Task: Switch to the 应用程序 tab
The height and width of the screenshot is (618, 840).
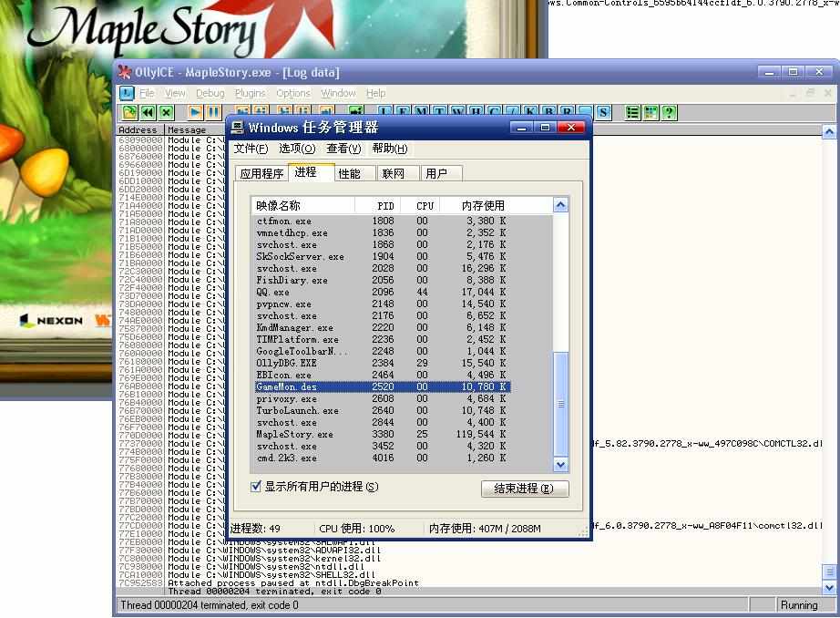Action: click(261, 173)
